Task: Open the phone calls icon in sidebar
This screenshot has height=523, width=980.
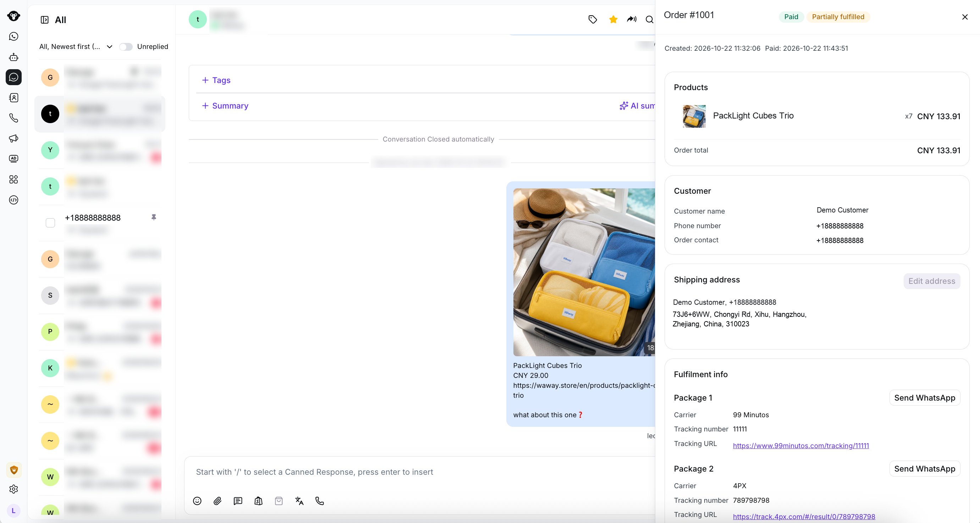Action: [x=14, y=118]
